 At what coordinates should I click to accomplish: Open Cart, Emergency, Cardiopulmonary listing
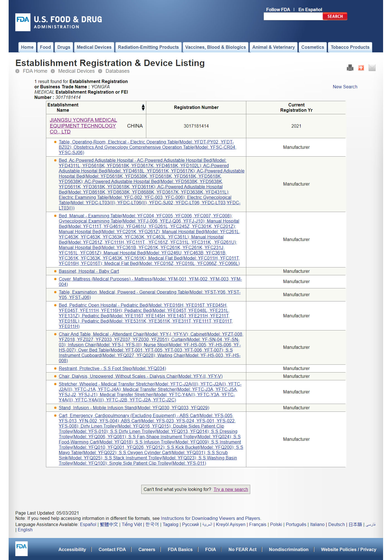point(151,439)
